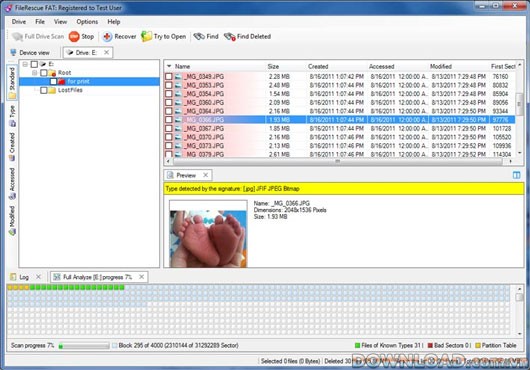The height and width of the screenshot is (370, 530).
Task: Select the Type sidebar view
Action: (12, 116)
